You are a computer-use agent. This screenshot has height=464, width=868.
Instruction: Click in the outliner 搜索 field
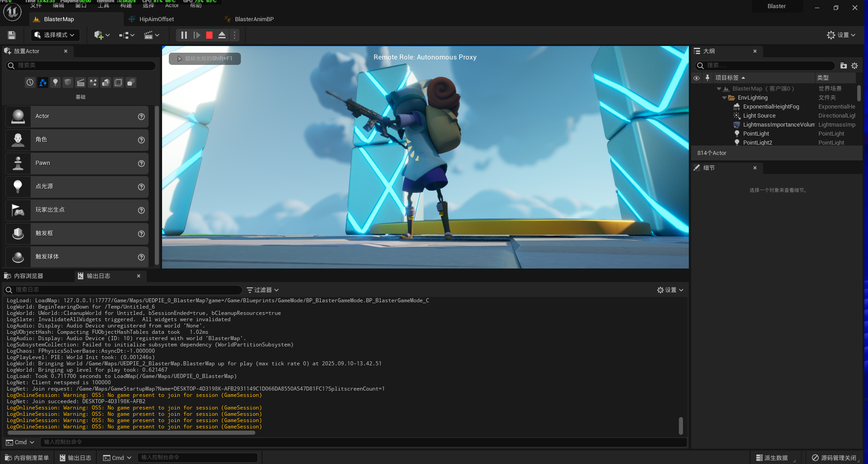pos(765,66)
